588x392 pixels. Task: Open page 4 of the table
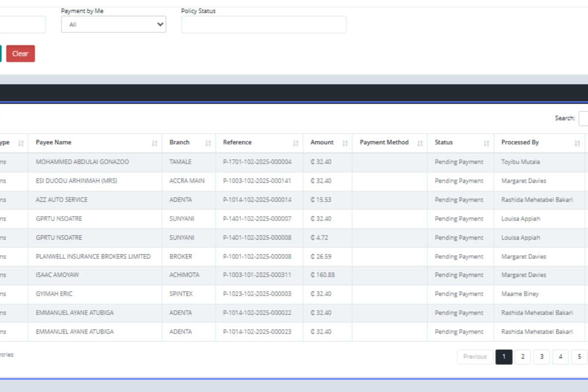560,357
